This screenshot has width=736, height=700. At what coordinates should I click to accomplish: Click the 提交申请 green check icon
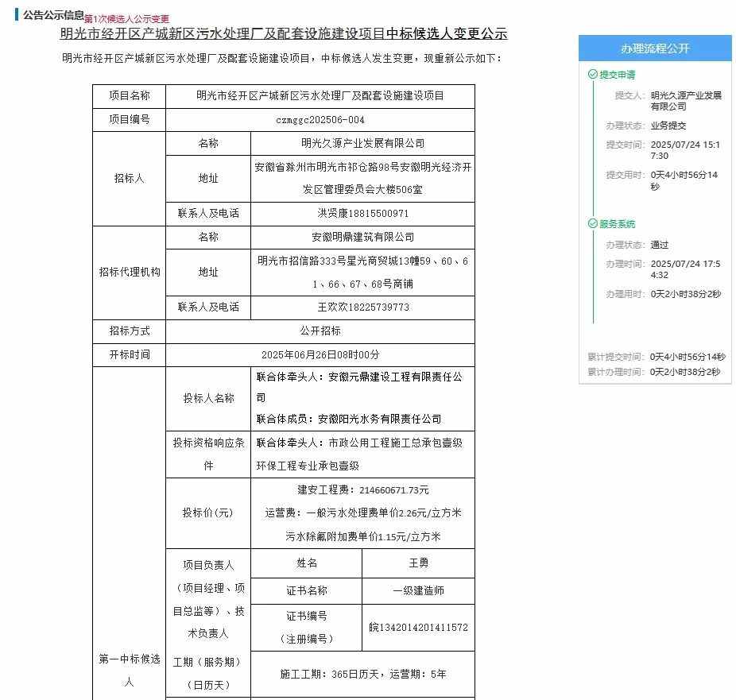click(592, 75)
